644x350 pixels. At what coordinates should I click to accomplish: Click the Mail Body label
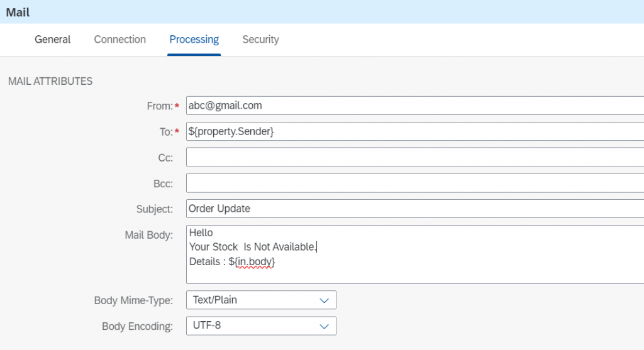point(148,235)
